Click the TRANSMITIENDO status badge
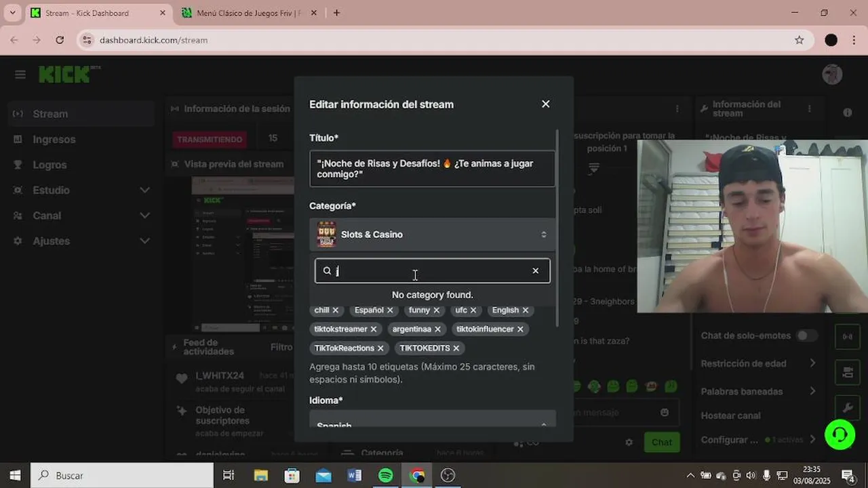This screenshot has height=488, width=868. pyautogui.click(x=210, y=140)
